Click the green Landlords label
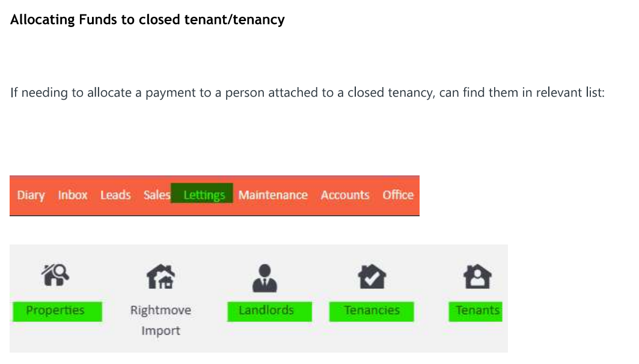Image resolution: width=639 pixels, height=364 pixels. pos(266,311)
